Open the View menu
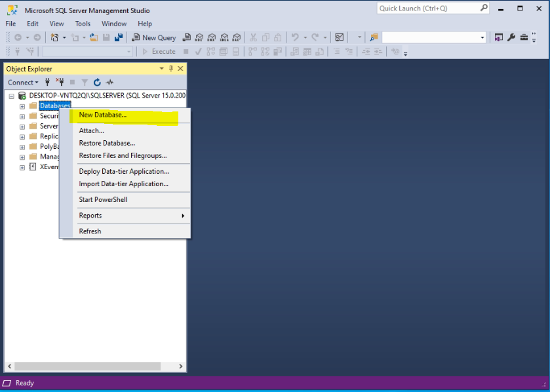This screenshot has width=550, height=392. click(x=56, y=24)
